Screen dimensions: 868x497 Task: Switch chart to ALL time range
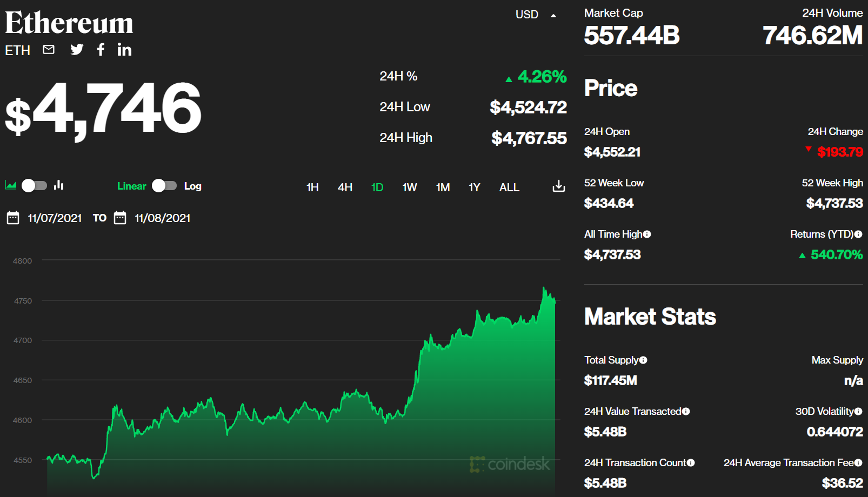click(509, 187)
